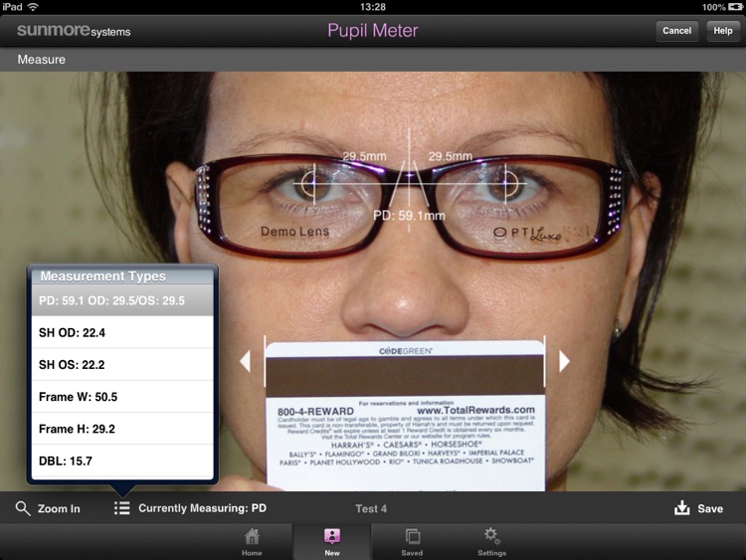The width and height of the screenshot is (746, 560).
Task: Tap the pupil crosshair marker under the right 29.5mm label
Action: pos(505,184)
